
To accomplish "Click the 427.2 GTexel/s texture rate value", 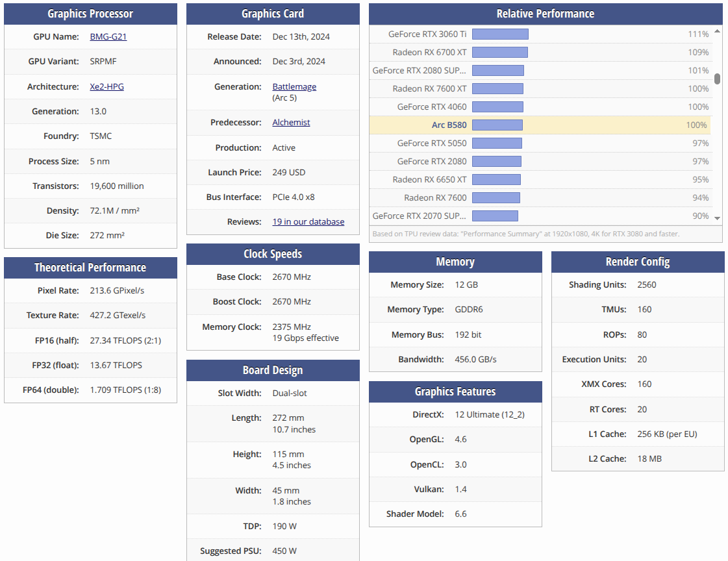I will click(x=118, y=315).
